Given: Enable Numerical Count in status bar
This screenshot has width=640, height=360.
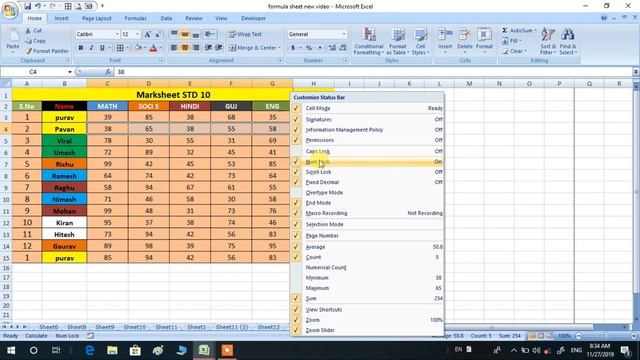Looking at the screenshot, I should coord(367,267).
